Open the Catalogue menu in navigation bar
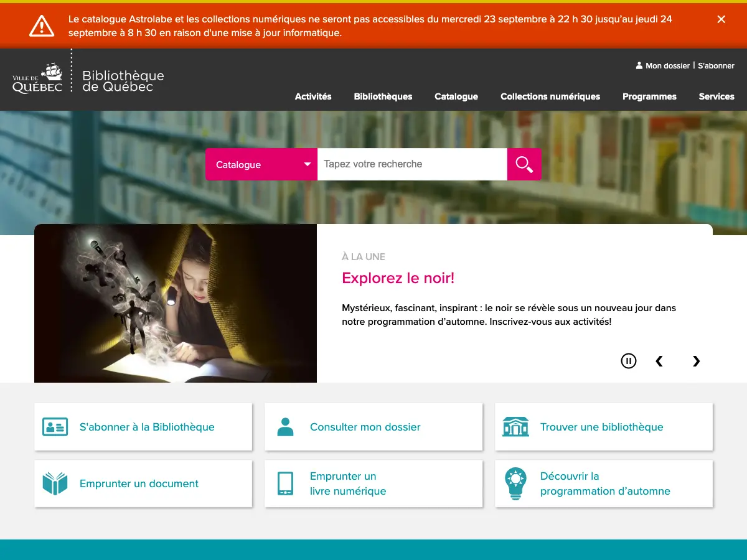This screenshot has width=747, height=560. coord(456,96)
